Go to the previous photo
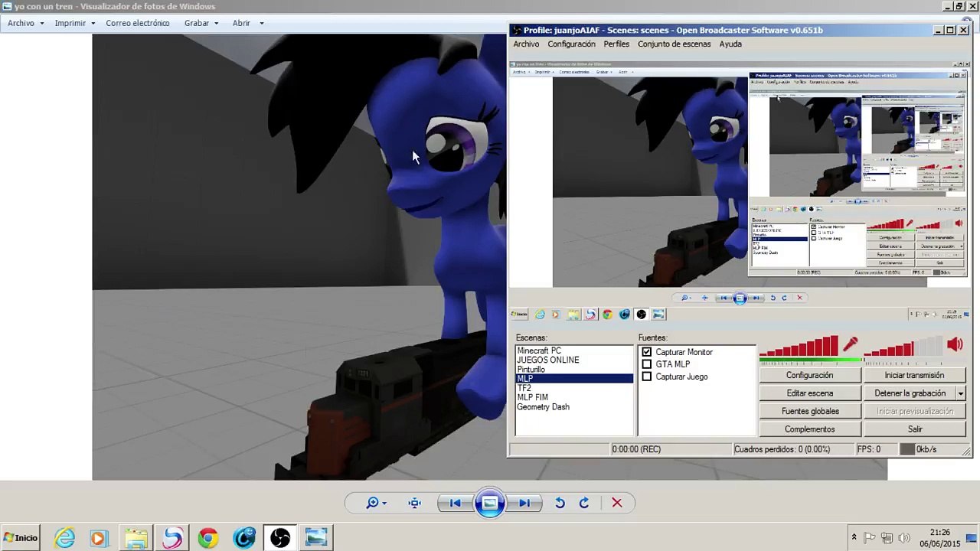The image size is (980, 551). [x=455, y=503]
